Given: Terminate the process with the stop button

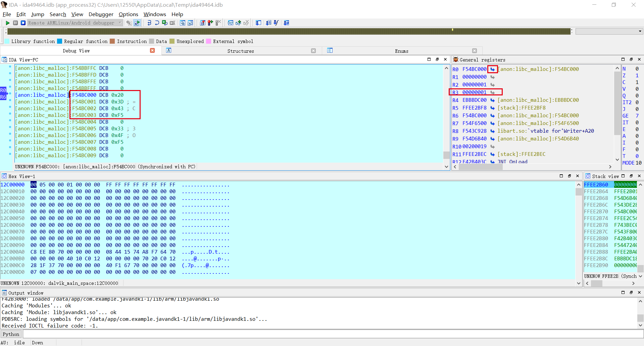Looking at the screenshot, I should coord(23,23).
